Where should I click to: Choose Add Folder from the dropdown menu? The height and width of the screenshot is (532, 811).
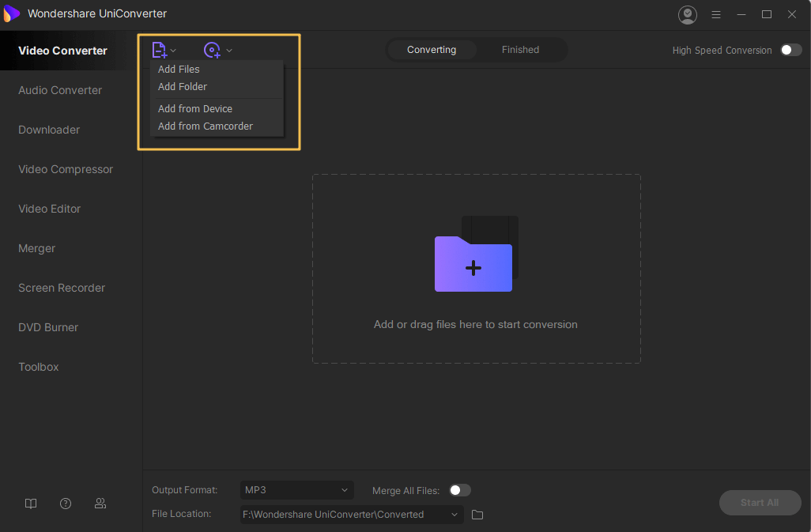coord(183,86)
